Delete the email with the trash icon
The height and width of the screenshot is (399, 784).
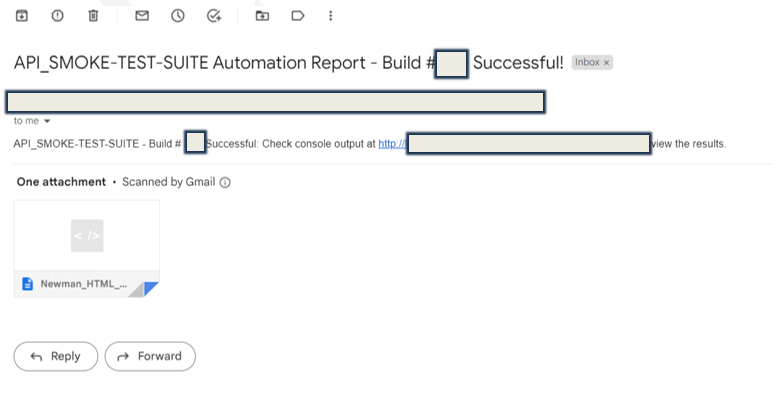coord(94,16)
